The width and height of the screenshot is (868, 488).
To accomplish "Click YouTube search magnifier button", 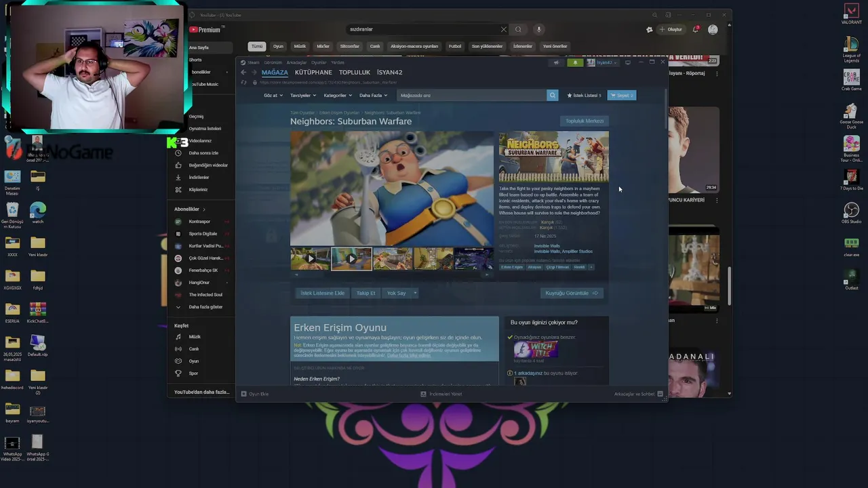I will point(518,29).
